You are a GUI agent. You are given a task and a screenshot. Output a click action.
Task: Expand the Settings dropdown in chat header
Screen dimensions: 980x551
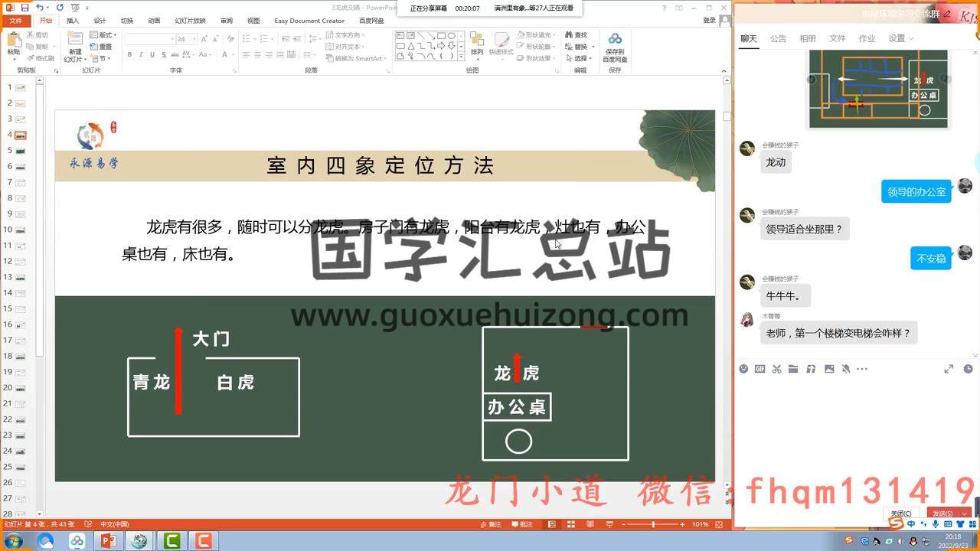tap(901, 38)
